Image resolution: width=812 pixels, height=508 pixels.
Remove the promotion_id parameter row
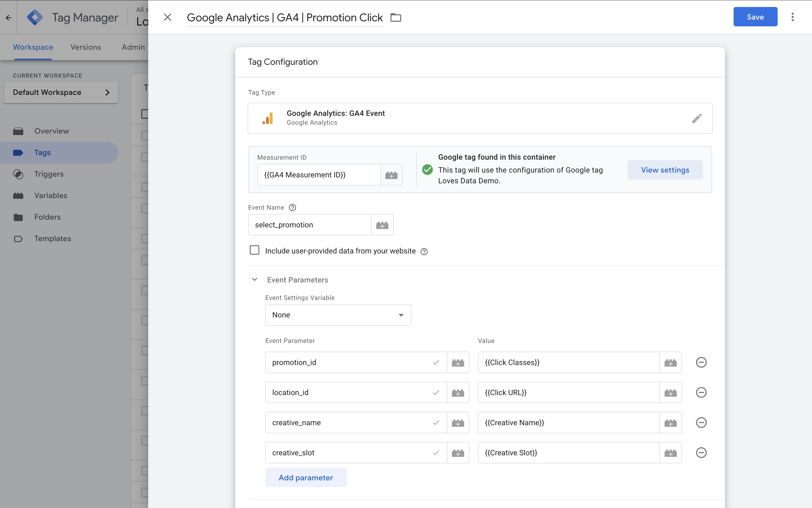coord(701,363)
